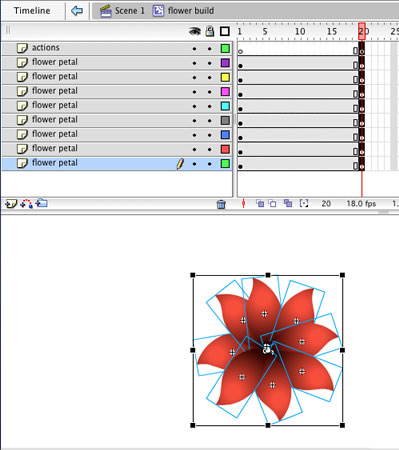
Task: Click the 18.0 fps frame rate value
Action: (x=361, y=204)
